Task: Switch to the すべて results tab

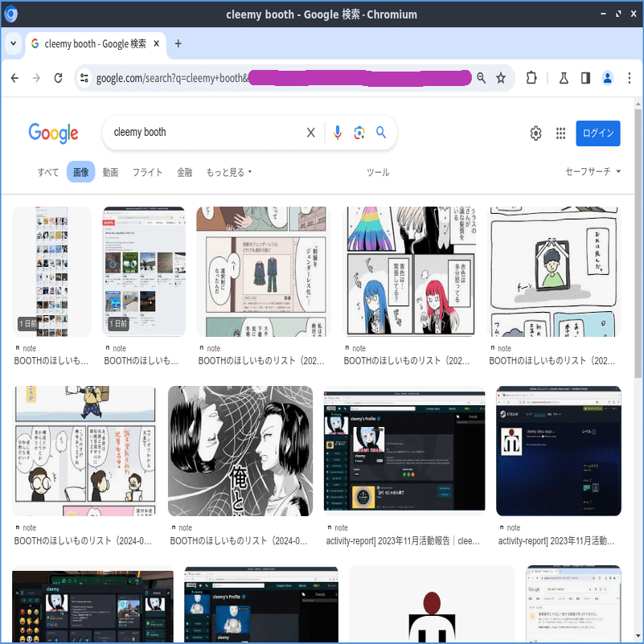Action: 48,172
